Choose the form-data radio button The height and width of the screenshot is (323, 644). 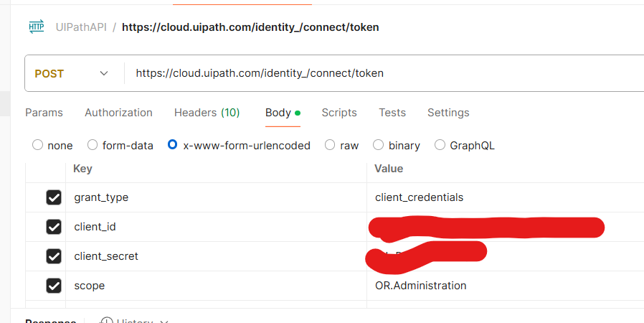click(x=93, y=145)
